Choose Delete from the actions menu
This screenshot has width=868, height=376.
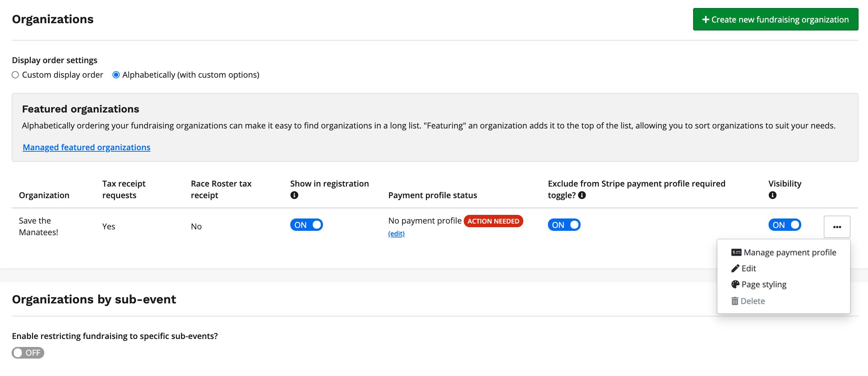point(748,301)
